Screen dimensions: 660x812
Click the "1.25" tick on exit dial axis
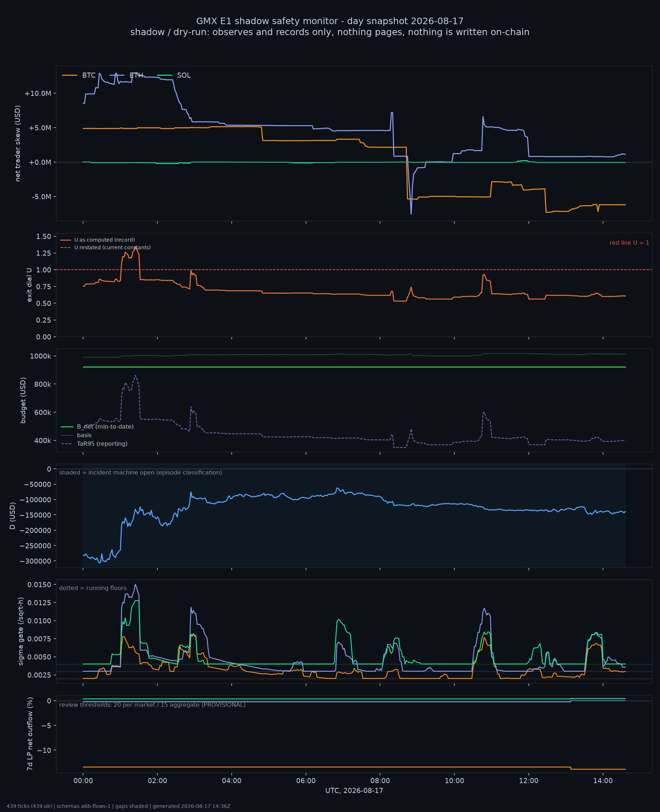pos(44,253)
